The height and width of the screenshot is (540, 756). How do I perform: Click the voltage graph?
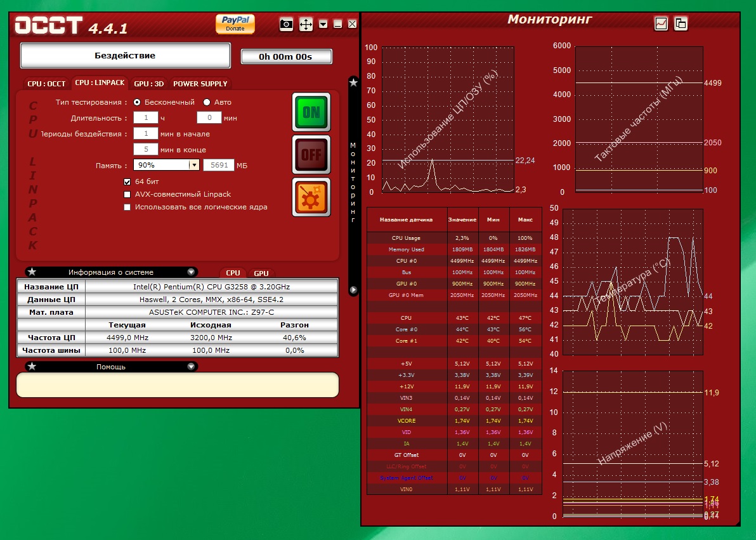tap(632, 444)
